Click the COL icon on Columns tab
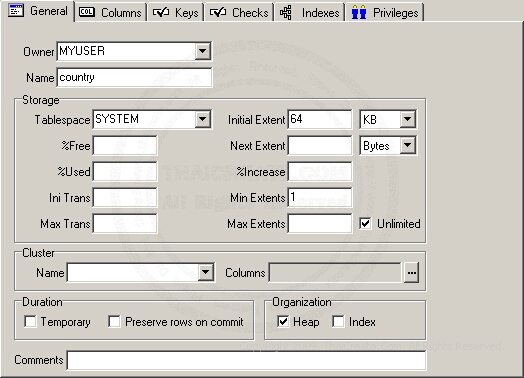Screen dimensions: 524x378 (87, 12)
